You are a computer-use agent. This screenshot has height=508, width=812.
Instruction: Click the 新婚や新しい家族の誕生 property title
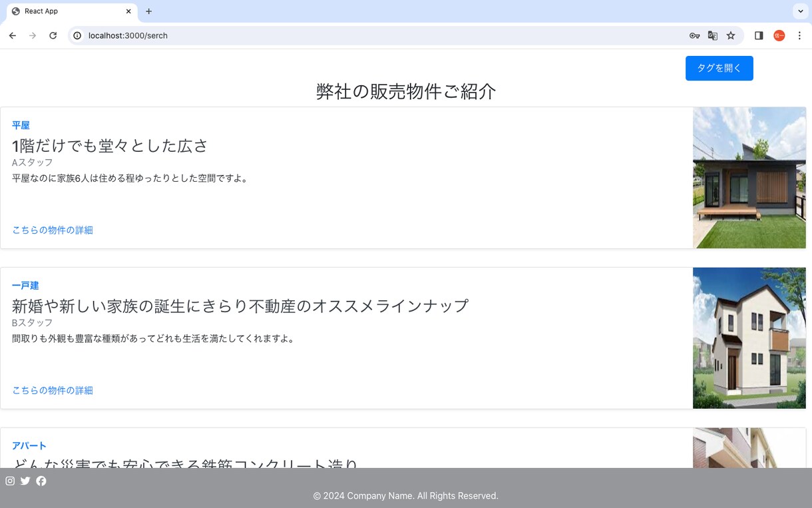tap(240, 306)
